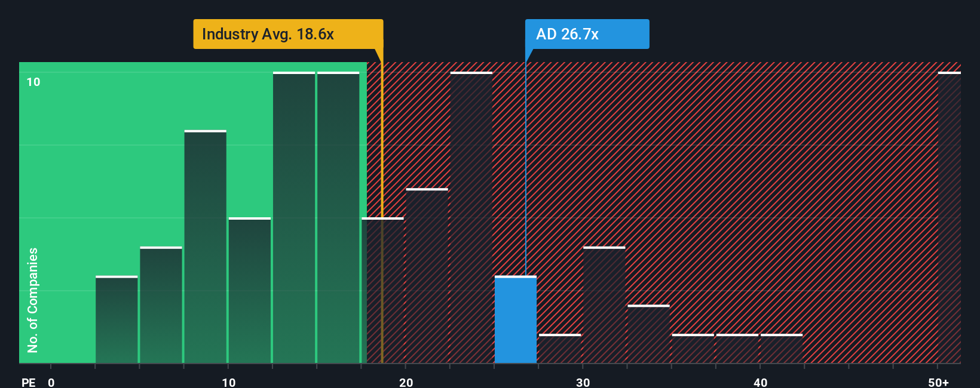Click the x-axis label 10
This screenshot has width=980, height=388.
pyautogui.click(x=229, y=382)
